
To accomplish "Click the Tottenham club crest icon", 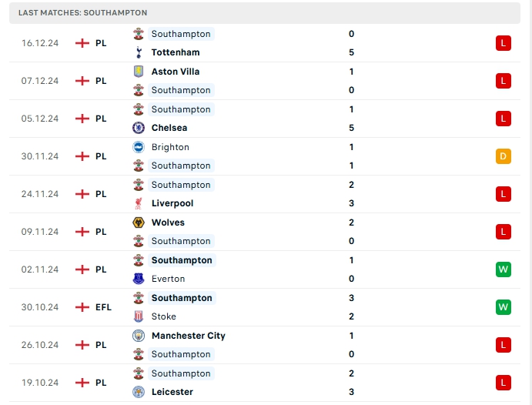I will (x=139, y=52).
